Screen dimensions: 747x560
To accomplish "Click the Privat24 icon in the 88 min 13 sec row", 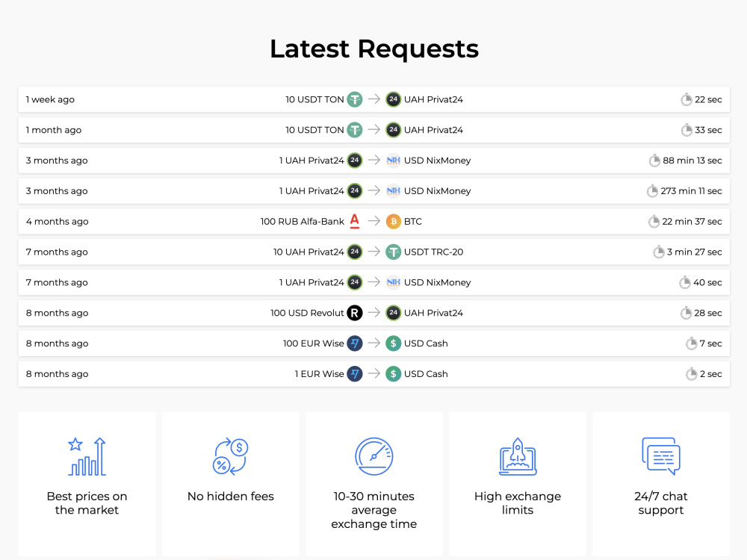I will [354, 161].
